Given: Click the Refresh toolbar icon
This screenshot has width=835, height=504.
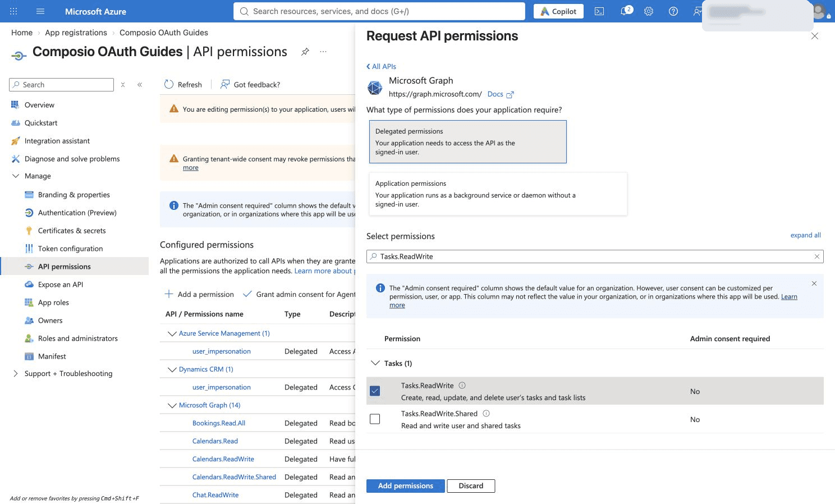Looking at the screenshot, I should (183, 85).
